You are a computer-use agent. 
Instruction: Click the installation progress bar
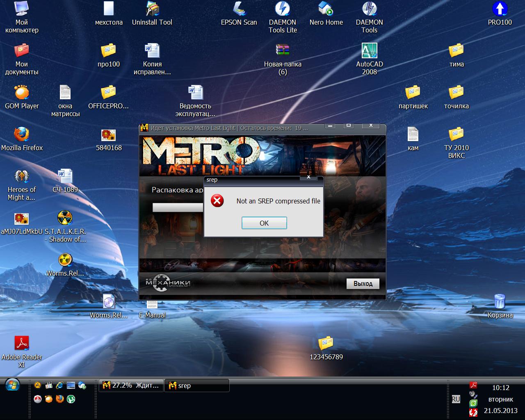pos(178,208)
